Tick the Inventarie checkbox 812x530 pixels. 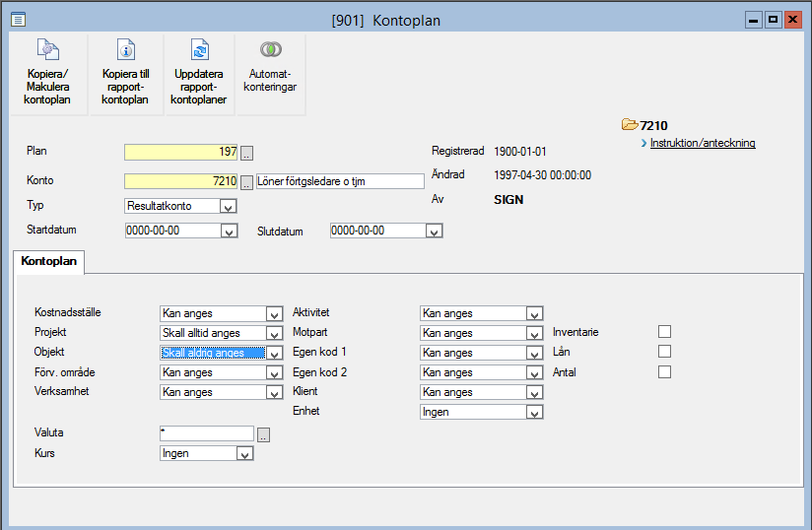coord(664,331)
